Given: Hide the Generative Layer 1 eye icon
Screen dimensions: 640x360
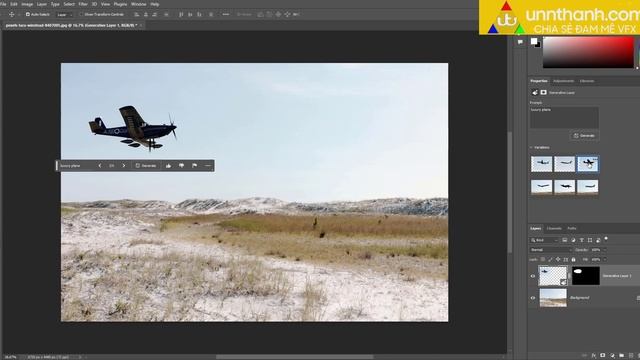Looking at the screenshot, I should coord(533,276).
